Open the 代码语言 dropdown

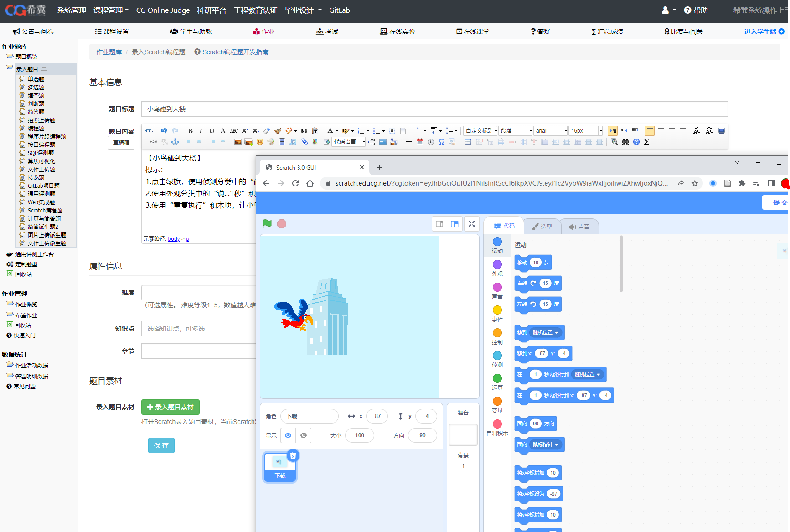(x=349, y=142)
